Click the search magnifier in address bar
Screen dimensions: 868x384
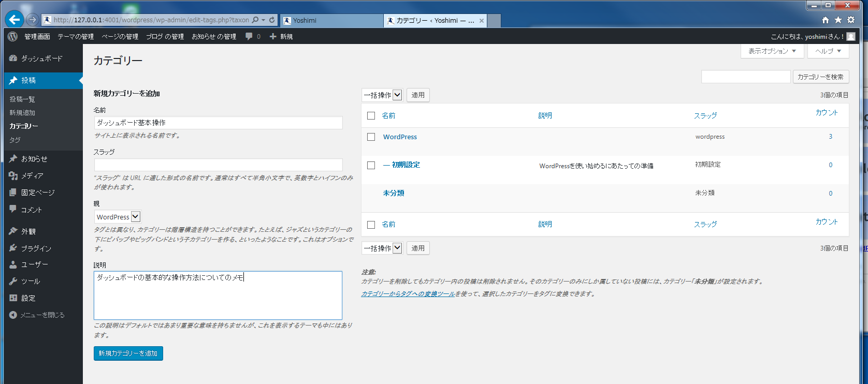pyautogui.click(x=255, y=20)
